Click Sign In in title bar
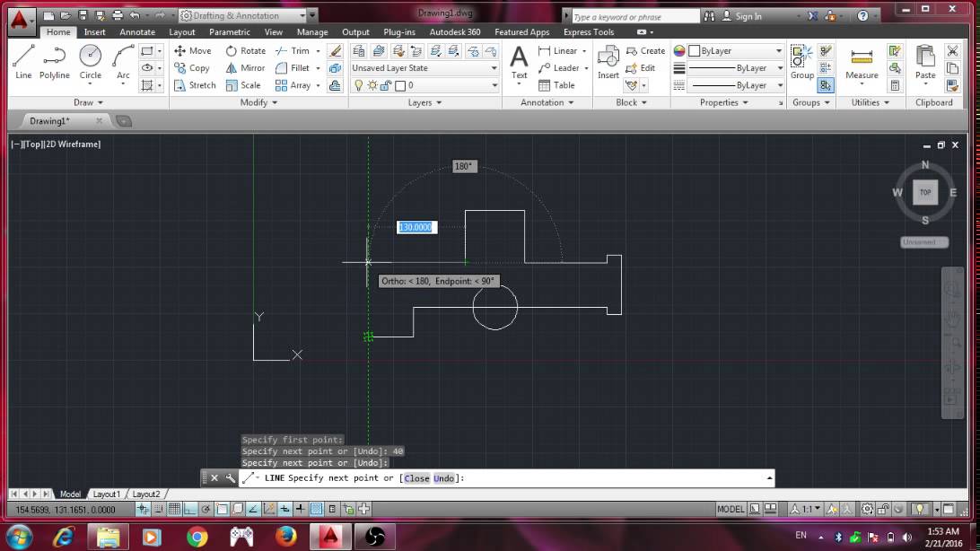 pos(742,16)
